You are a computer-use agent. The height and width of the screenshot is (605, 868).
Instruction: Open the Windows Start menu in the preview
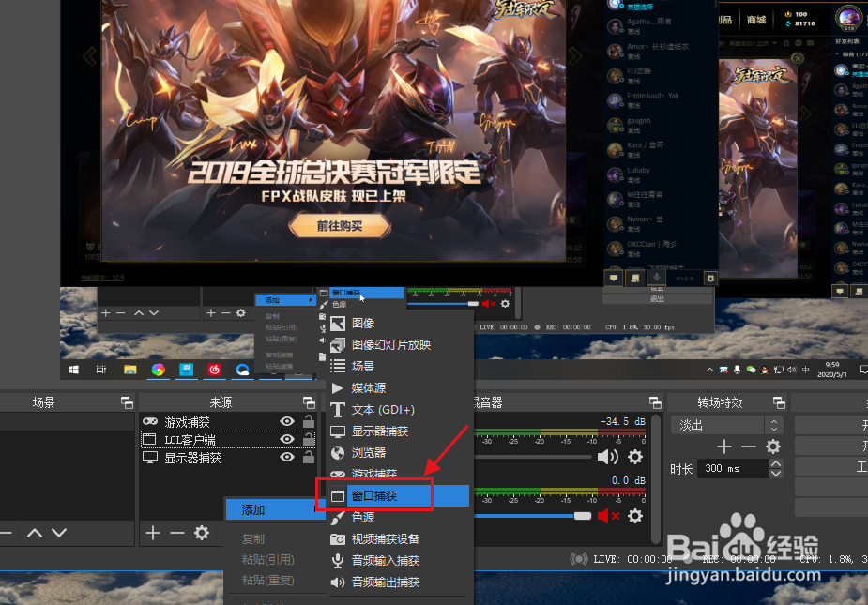[x=73, y=370]
